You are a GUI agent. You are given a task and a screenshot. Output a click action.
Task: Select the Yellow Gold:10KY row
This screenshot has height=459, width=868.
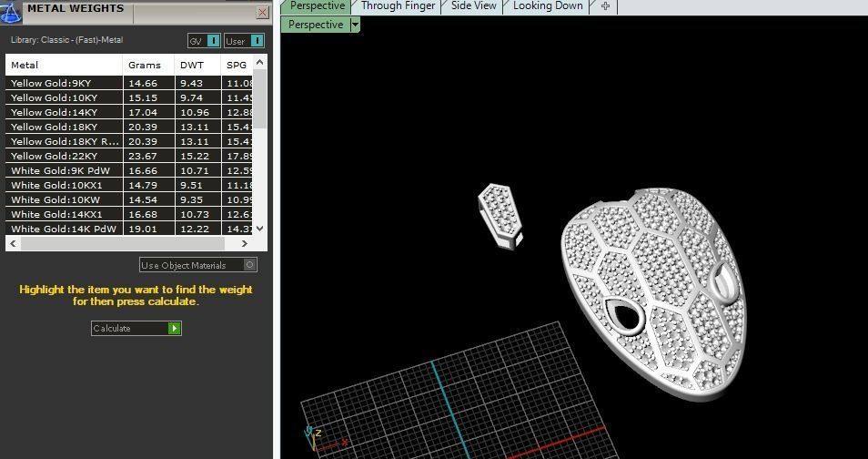pos(129,97)
